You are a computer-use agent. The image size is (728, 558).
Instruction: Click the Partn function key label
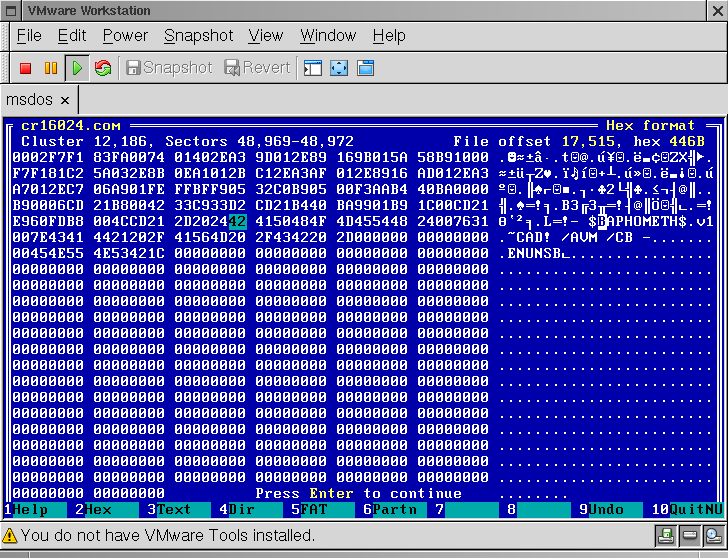[x=397, y=510]
